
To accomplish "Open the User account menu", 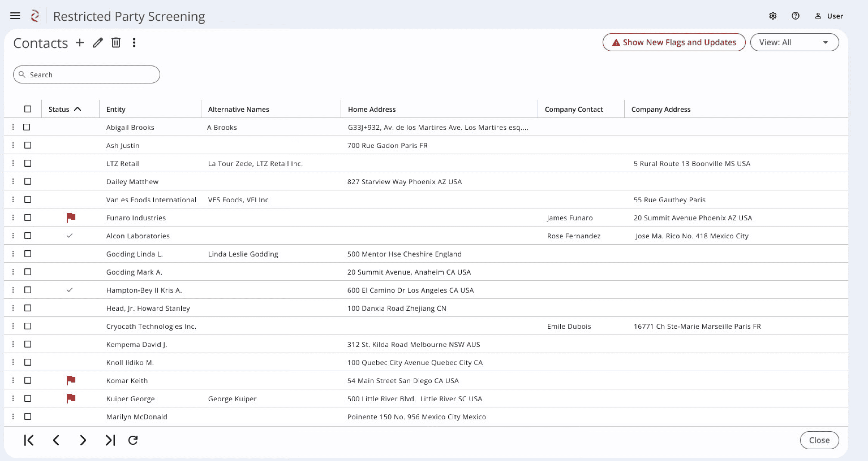I will pos(829,16).
